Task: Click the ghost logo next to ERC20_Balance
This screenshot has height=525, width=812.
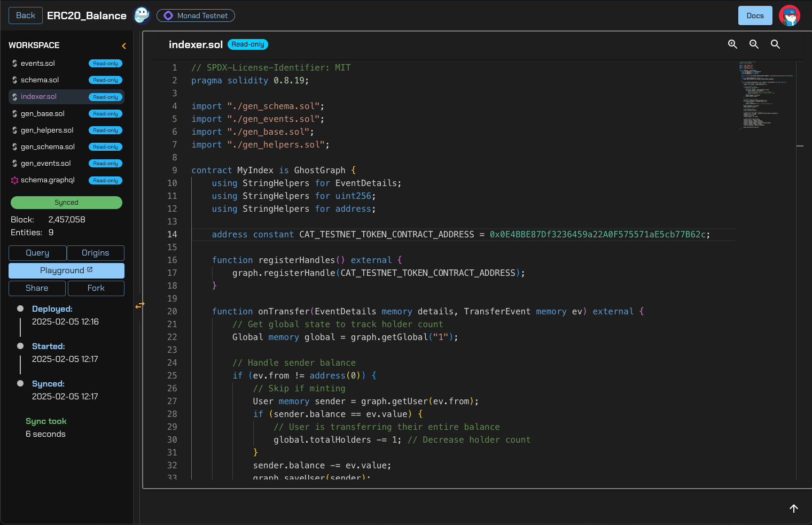Action: click(141, 14)
